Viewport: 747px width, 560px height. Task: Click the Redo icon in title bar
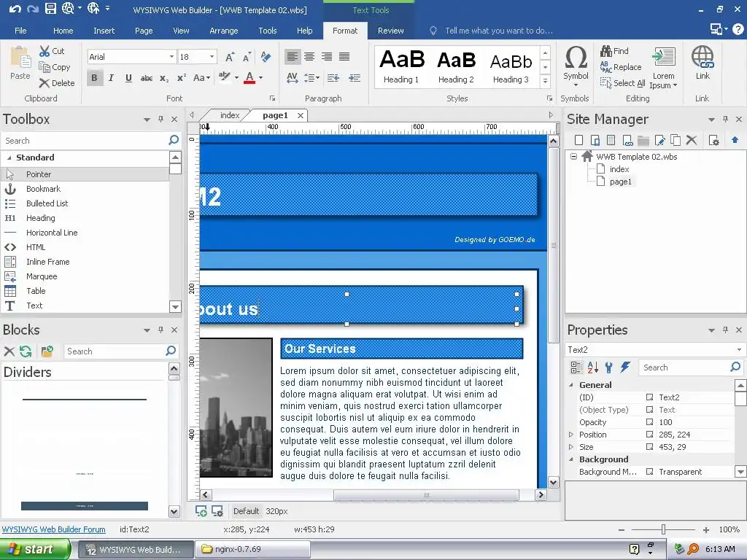pos(32,9)
